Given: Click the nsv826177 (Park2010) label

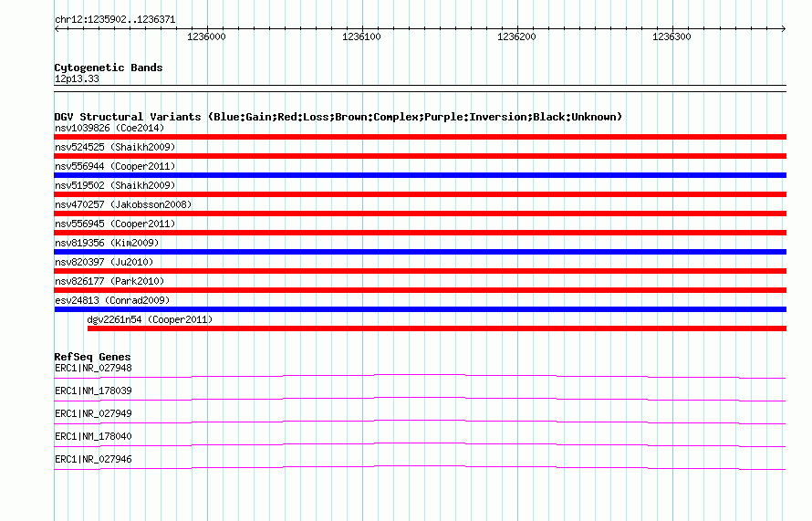Looking at the screenshot, I should point(109,281).
